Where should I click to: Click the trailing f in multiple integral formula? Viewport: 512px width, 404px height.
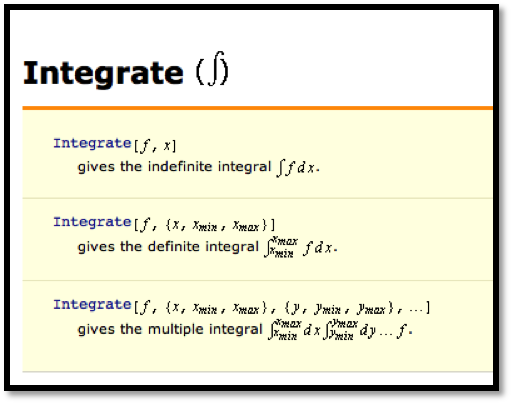coord(403,331)
